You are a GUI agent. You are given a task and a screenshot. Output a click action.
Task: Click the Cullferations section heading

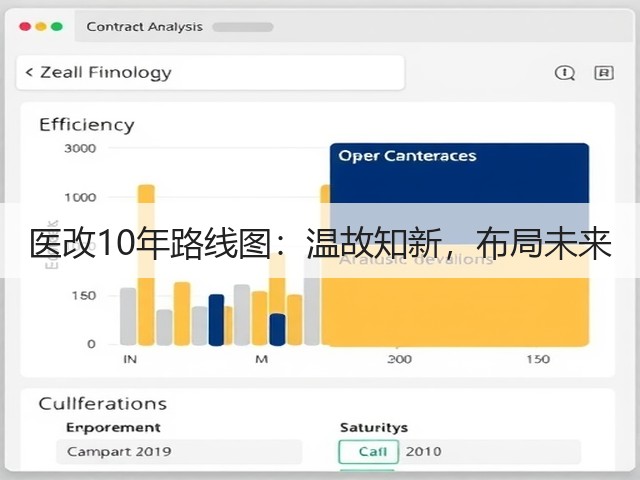point(102,404)
